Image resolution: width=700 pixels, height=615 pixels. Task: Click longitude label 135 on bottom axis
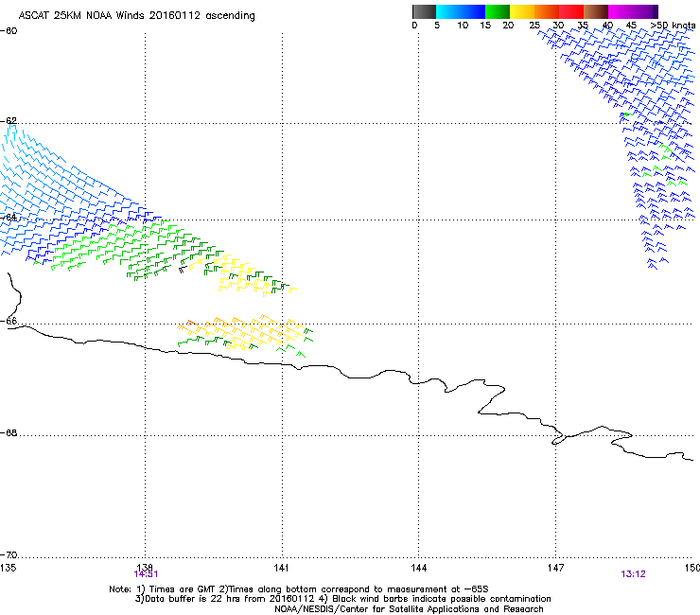click(x=8, y=568)
